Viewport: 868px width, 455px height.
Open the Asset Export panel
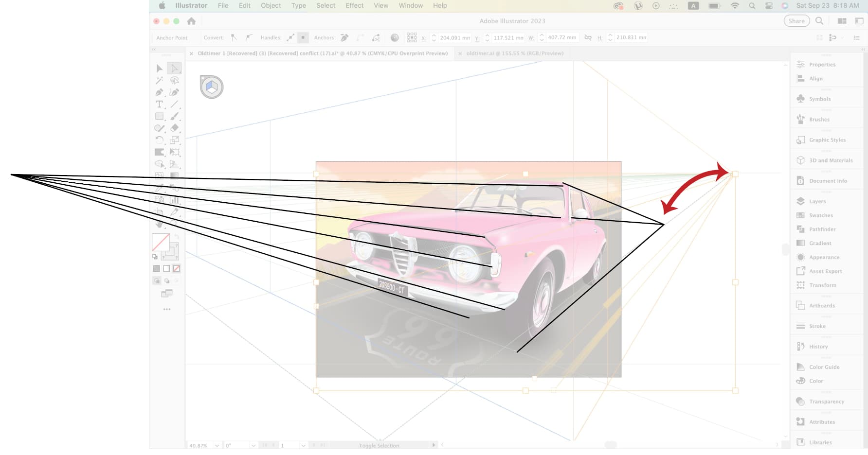825,271
